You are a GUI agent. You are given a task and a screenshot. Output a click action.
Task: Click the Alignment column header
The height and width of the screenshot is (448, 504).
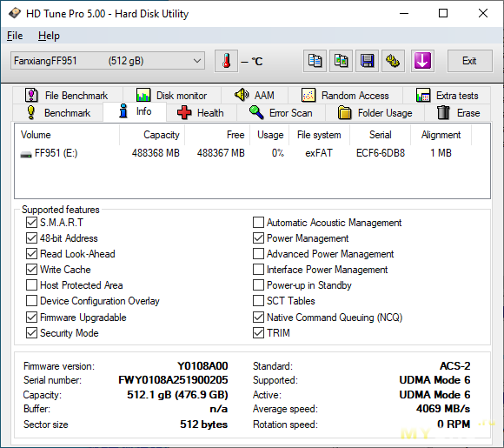(441, 135)
